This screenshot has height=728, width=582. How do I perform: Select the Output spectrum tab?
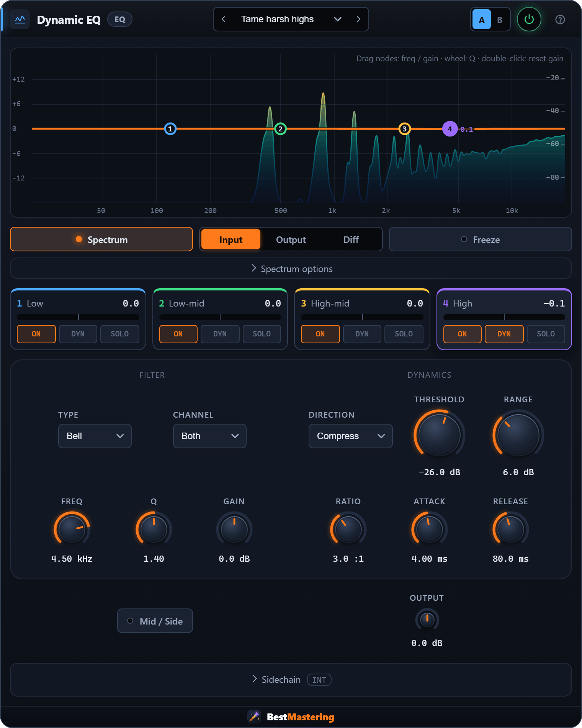pyautogui.click(x=291, y=239)
